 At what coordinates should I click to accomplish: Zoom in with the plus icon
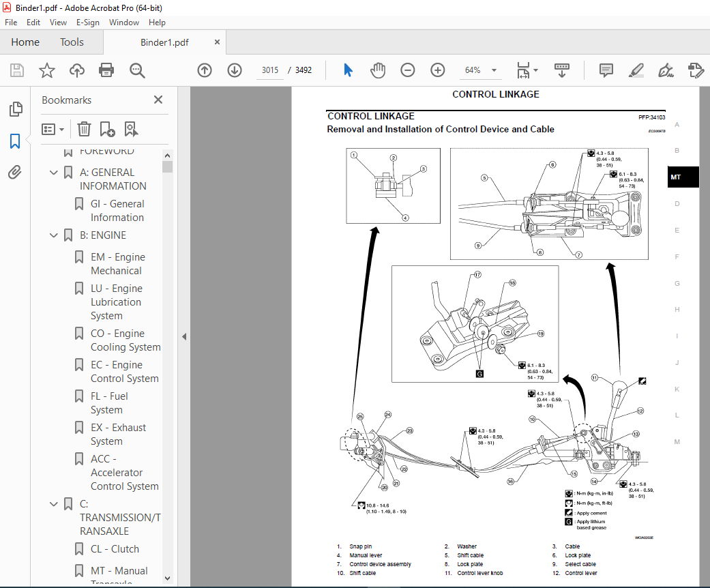pos(437,70)
